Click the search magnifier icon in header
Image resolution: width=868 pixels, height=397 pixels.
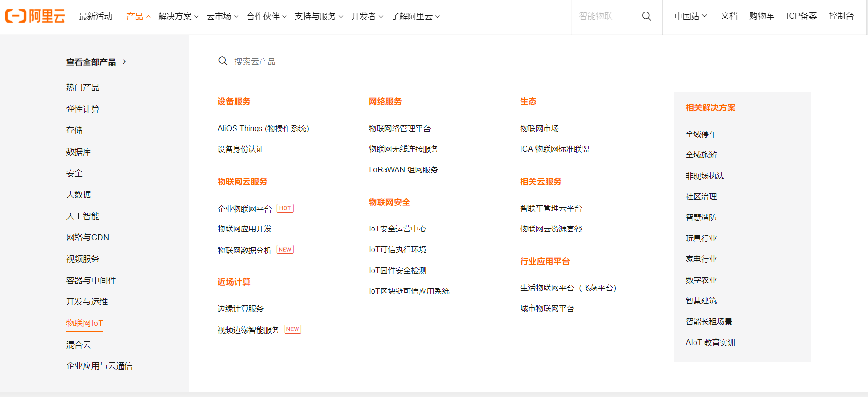646,16
